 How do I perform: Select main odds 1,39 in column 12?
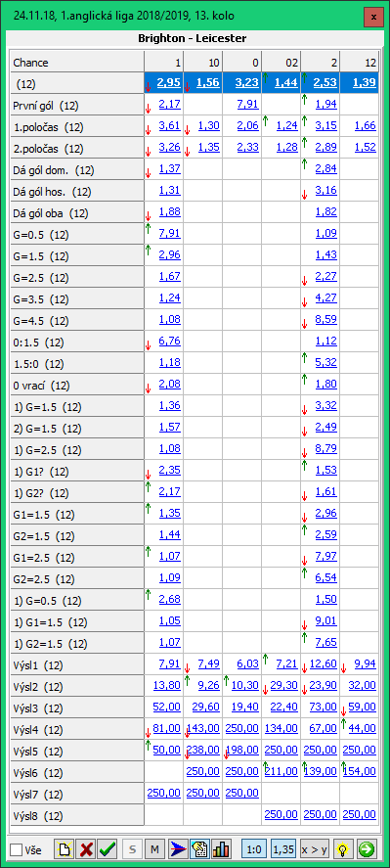364,83
